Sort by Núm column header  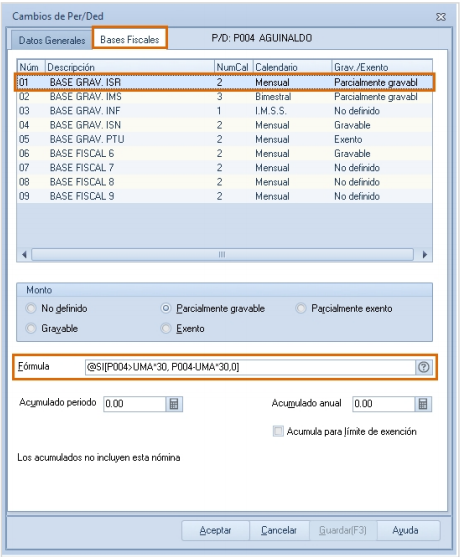coord(31,67)
